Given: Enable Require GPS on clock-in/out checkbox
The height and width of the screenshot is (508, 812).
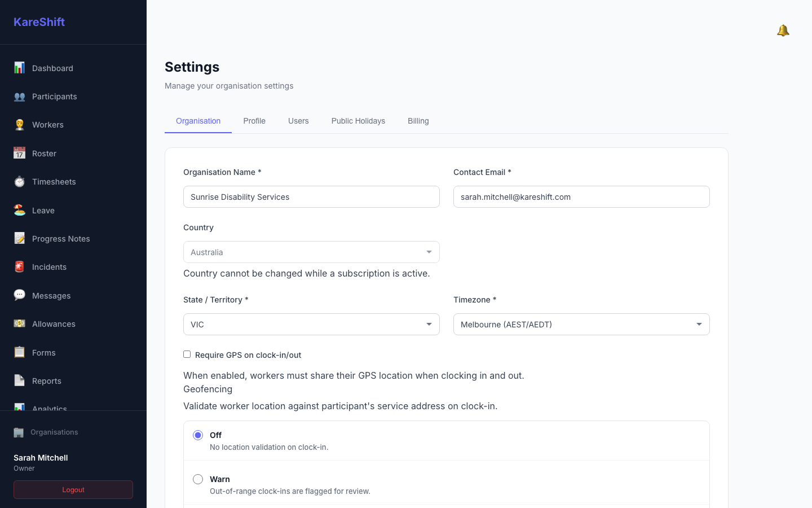Looking at the screenshot, I should [x=187, y=354].
